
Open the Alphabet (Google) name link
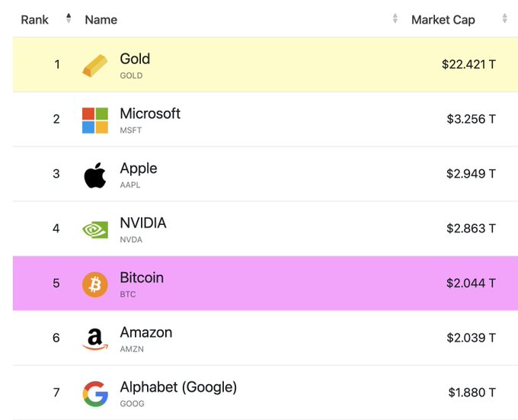[x=178, y=387]
